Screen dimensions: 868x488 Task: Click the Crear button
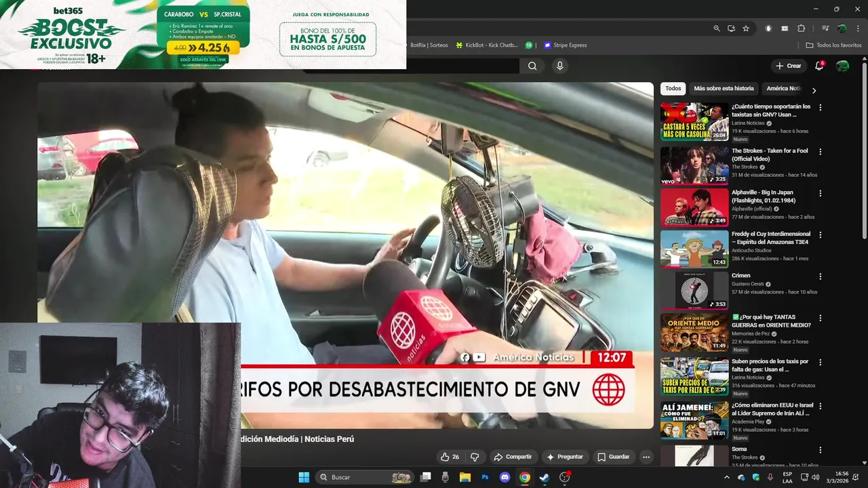click(x=789, y=66)
